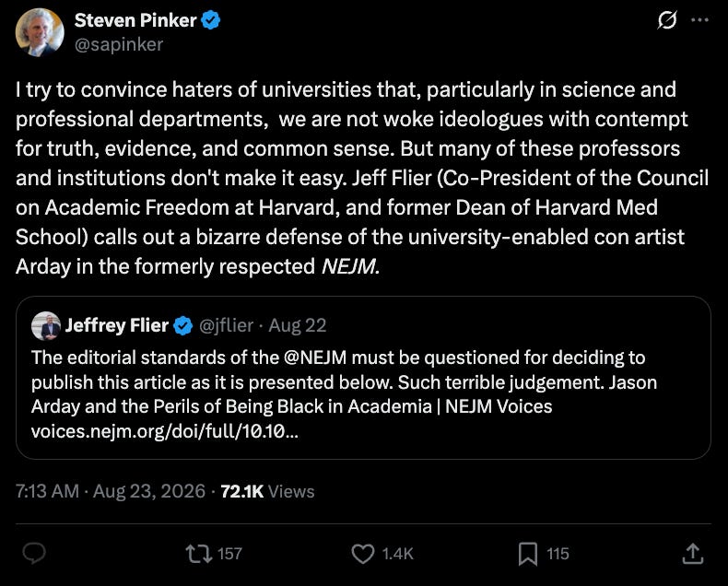The image size is (728, 586).
Task: Click the reply speech bubble icon
Action: 34,553
